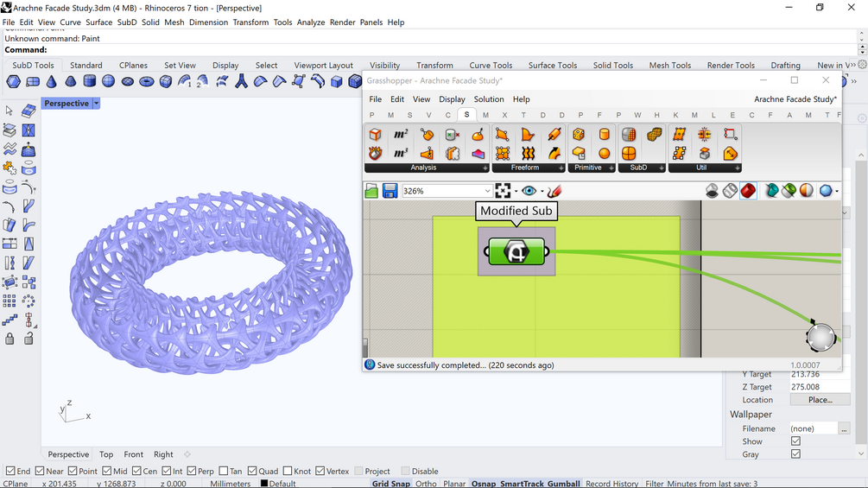Open file with Grasshopper green folder icon
868x488 pixels.
click(372, 191)
